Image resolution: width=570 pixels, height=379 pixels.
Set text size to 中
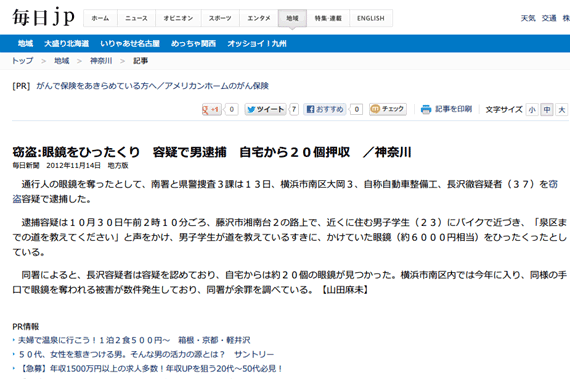click(547, 110)
